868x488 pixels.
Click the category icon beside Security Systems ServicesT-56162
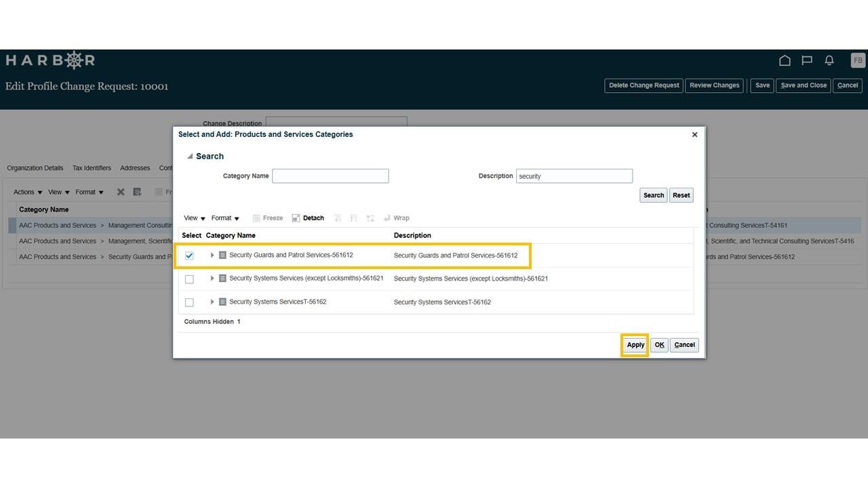tap(222, 302)
